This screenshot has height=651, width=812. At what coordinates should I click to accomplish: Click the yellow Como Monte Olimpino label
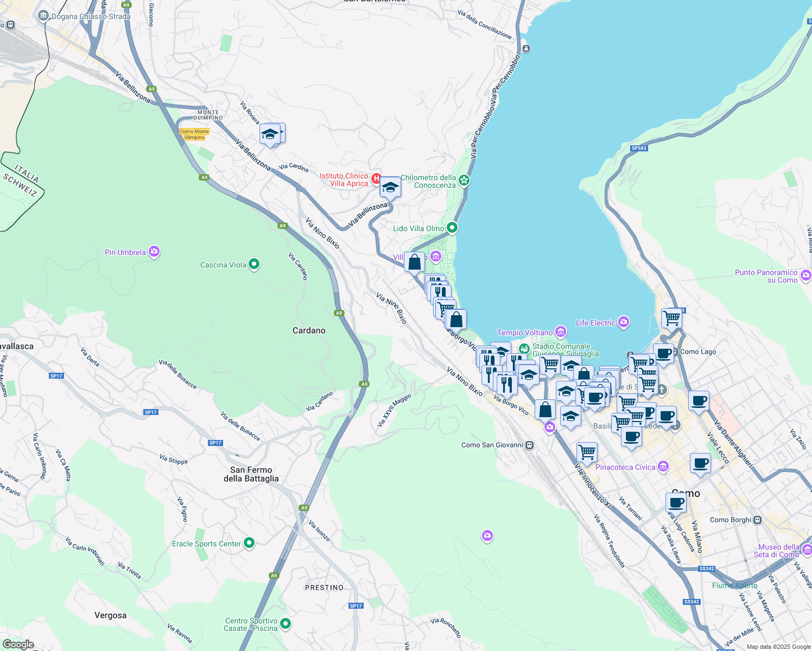194,134
